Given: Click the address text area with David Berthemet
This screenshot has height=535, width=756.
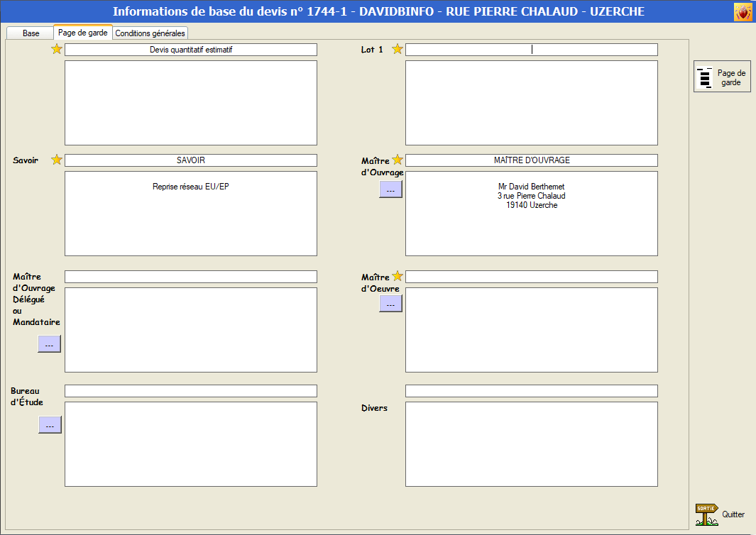Looking at the screenshot, I should (531, 213).
